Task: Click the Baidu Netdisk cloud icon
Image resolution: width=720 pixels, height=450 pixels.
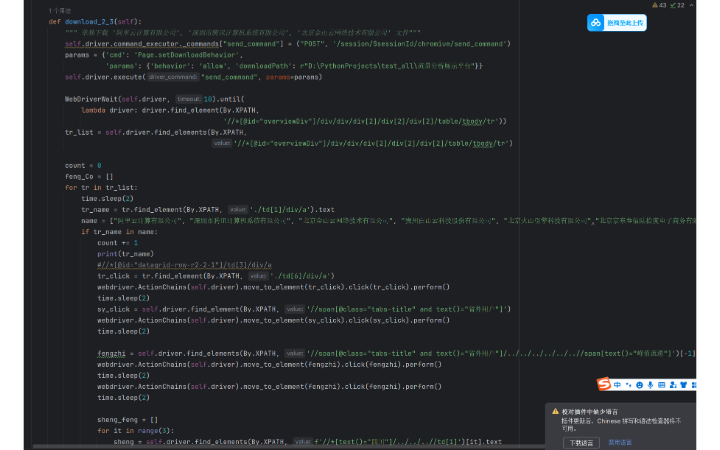Action: (596, 22)
